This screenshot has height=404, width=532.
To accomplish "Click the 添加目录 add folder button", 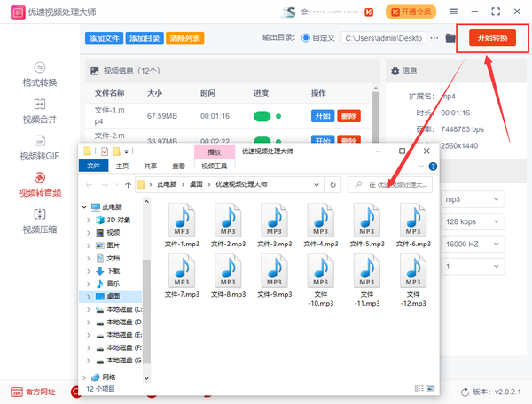I will pyautogui.click(x=145, y=38).
